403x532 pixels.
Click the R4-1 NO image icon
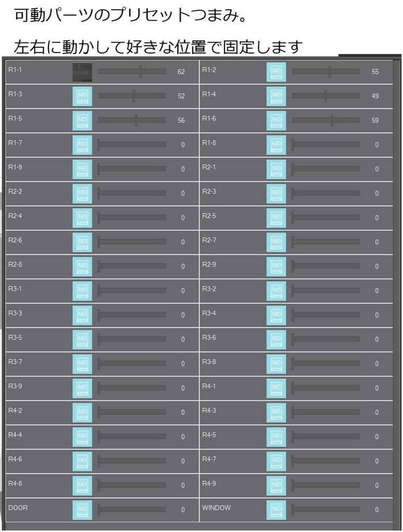276,389
